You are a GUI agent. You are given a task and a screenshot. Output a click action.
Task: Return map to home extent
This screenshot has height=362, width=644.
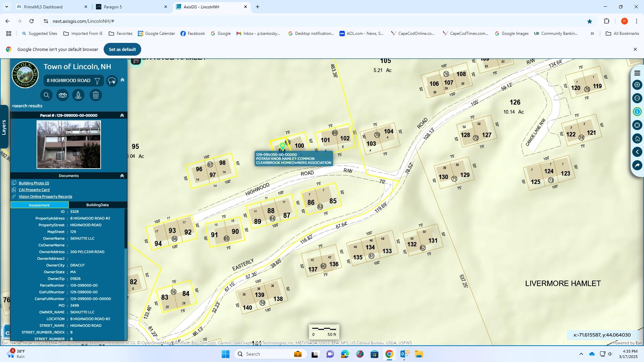pos(637,138)
